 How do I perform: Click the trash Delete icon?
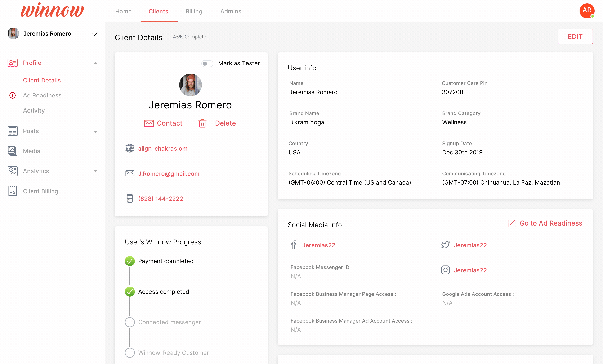point(202,123)
